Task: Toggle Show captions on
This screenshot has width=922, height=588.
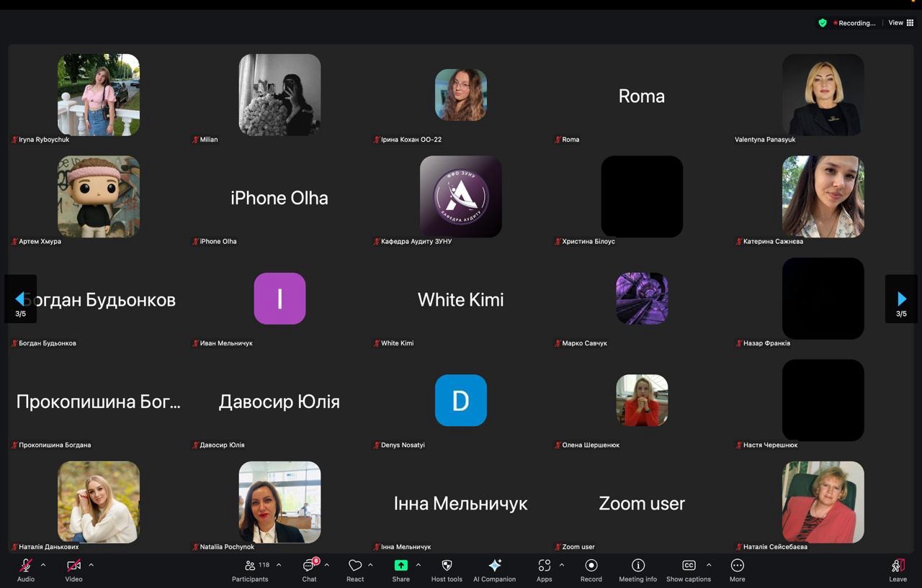Action: pyautogui.click(x=688, y=566)
